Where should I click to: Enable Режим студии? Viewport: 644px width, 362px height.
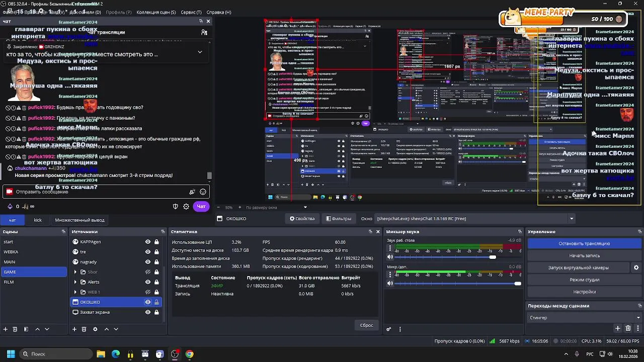coord(584,280)
